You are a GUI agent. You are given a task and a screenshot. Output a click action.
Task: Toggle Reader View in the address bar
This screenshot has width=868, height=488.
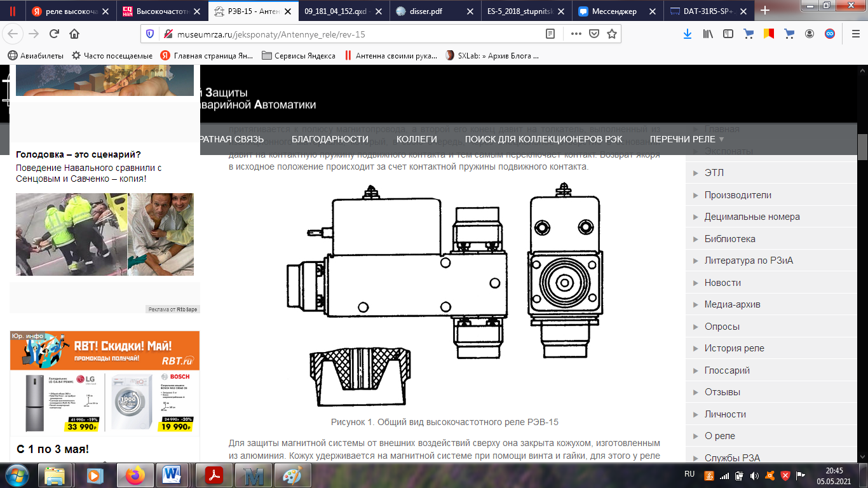(550, 34)
